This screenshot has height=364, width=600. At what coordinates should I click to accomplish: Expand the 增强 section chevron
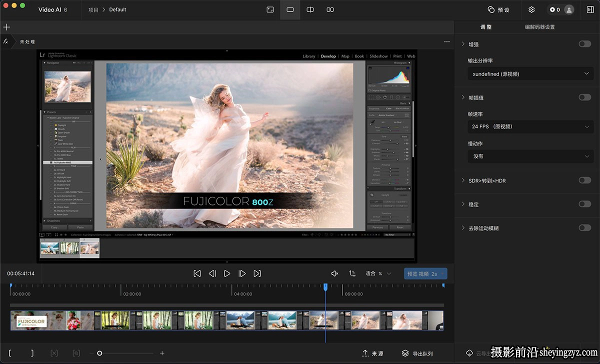click(x=463, y=44)
